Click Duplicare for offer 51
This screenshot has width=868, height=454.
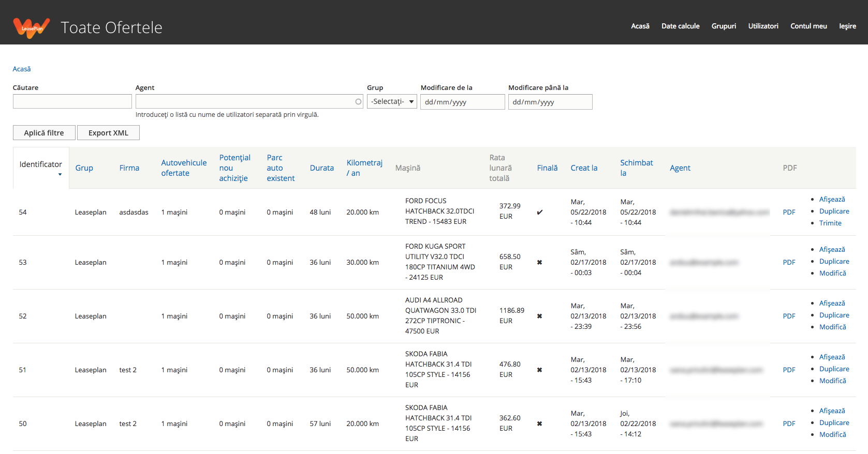click(834, 369)
